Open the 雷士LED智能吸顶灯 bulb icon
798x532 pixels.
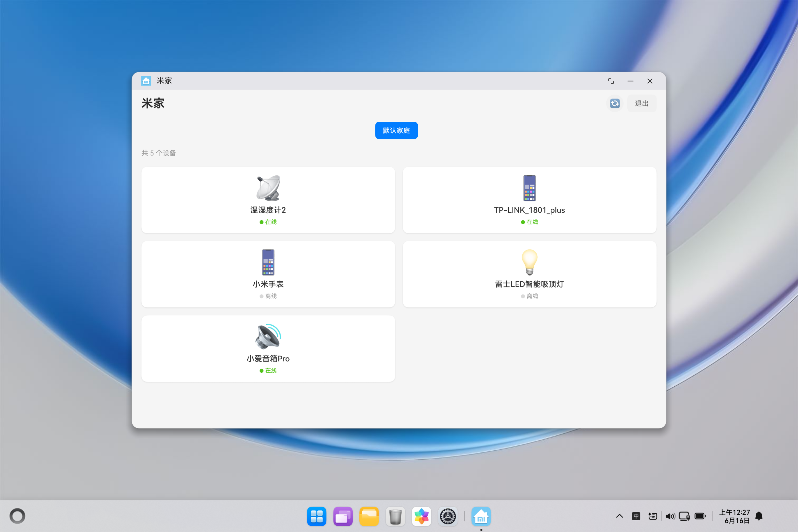tap(529, 262)
